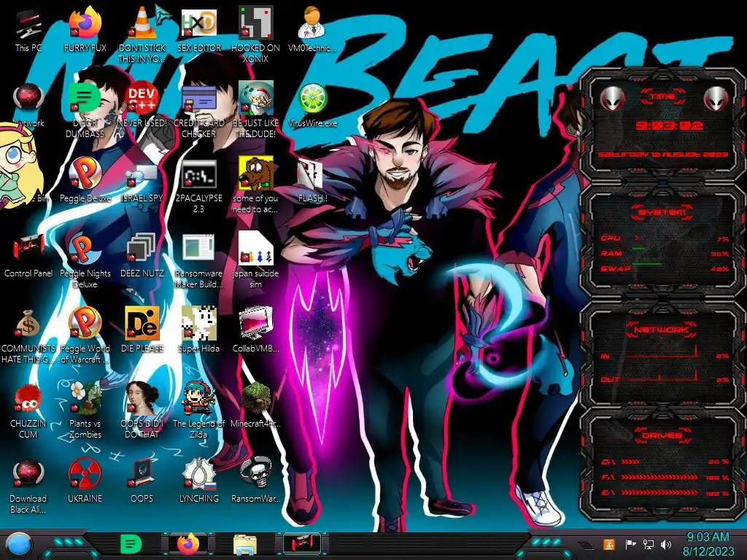
Task: Click the DRIVES gadget header
Action: 662,435
